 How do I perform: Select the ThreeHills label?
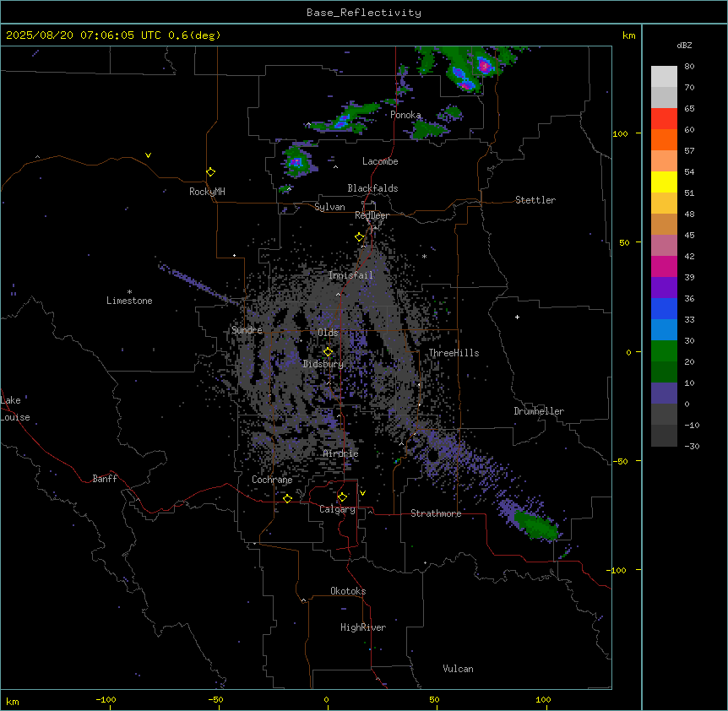point(454,353)
